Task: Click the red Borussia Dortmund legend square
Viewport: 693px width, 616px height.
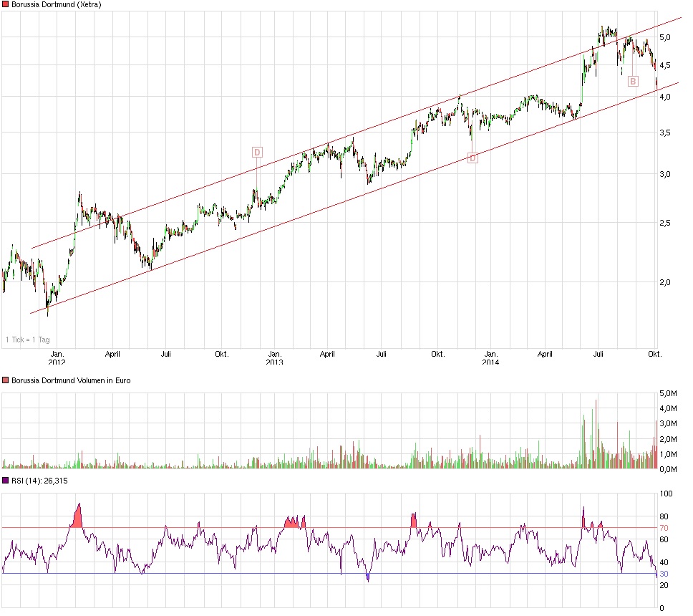Action: click(6, 5)
